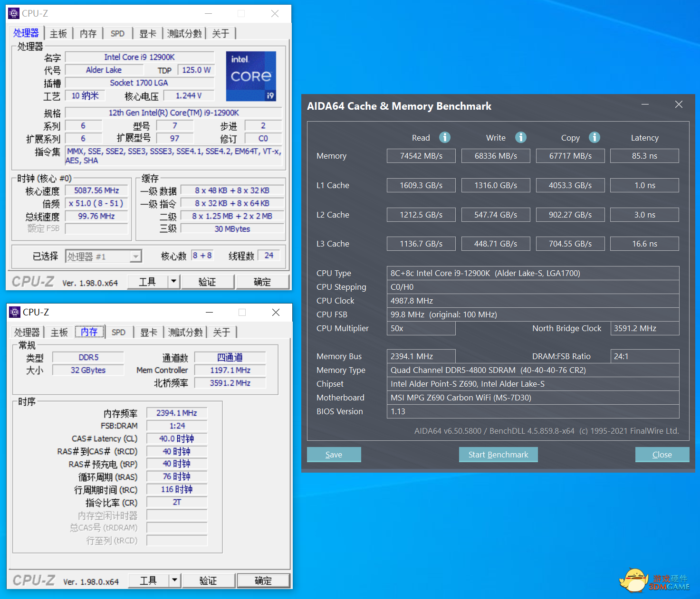Image resolution: width=700 pixels, height=599 pixels.
Task: Close the AIDA64 Cache & Memory Benchmark window
Action: (679, 105)
